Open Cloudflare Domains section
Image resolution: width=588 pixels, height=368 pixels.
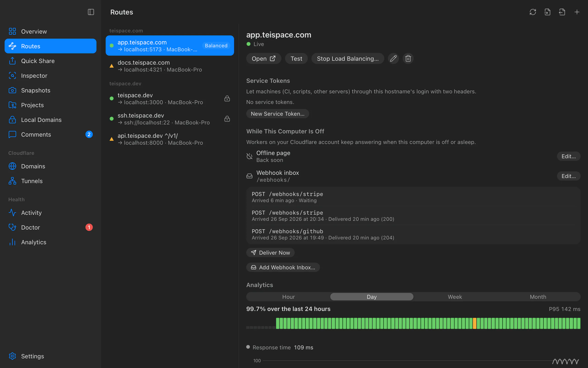[51, 166]
